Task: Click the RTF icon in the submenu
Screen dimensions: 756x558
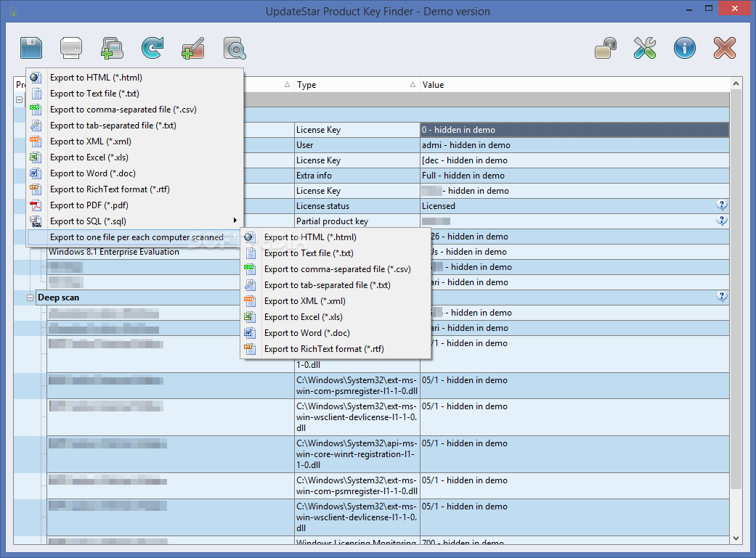Action: tap(249, 348)
